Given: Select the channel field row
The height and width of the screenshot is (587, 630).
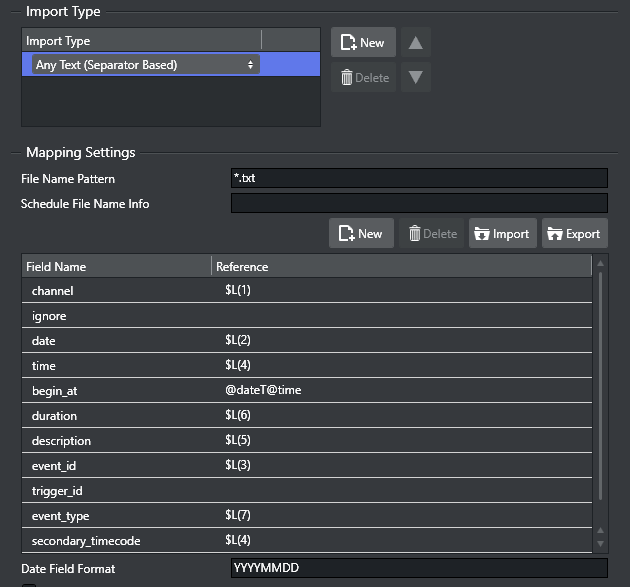Looking at the screenshot, I should (x=306, y=291).
